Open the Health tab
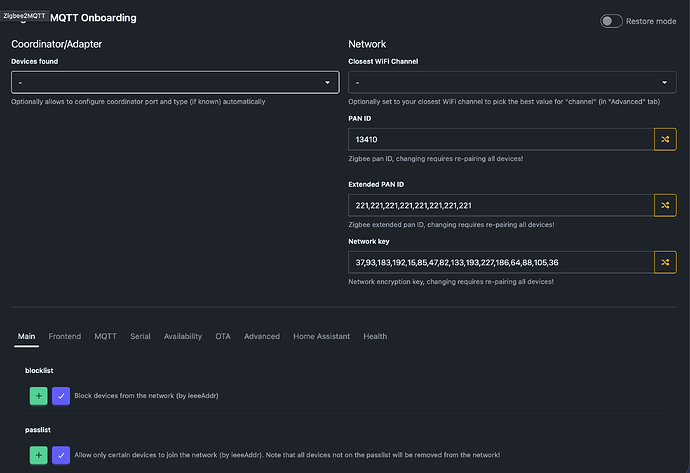The width and height of the screenshot is (690, 473). pos(375,336)
